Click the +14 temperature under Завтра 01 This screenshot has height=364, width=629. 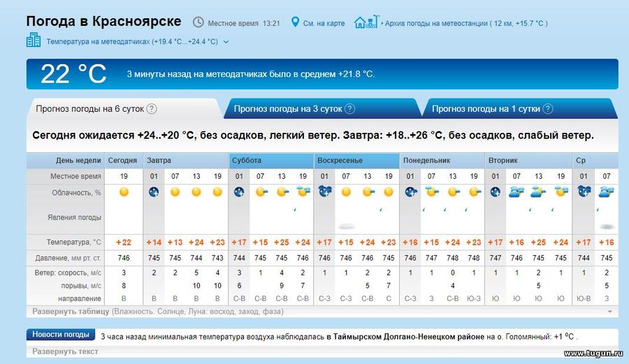pyautogui.click(x=154, y=242)
